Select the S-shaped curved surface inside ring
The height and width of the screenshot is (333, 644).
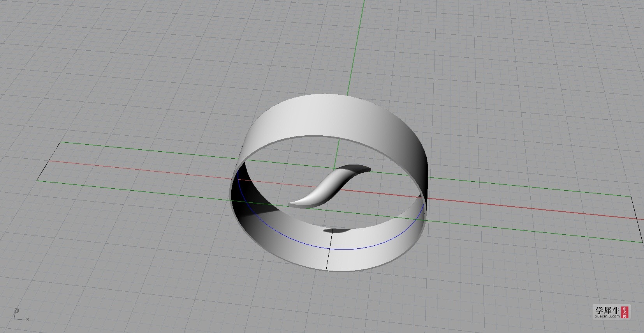click(329, 186)
